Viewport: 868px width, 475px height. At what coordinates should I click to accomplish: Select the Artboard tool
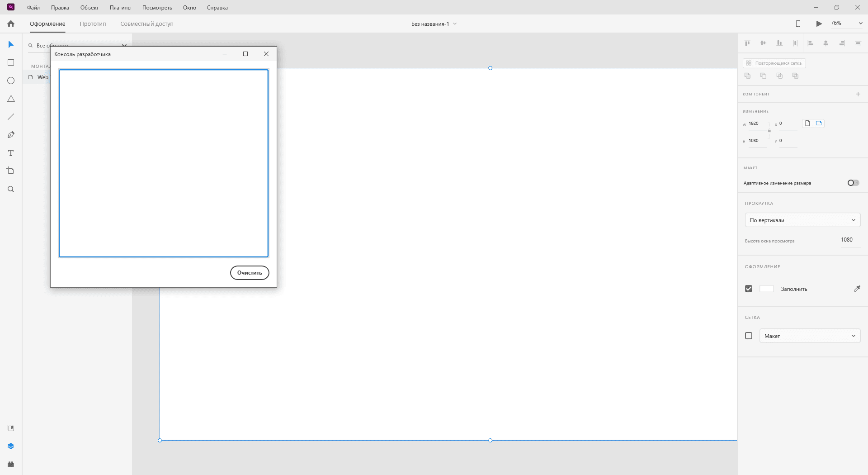(x=11, y=171)
